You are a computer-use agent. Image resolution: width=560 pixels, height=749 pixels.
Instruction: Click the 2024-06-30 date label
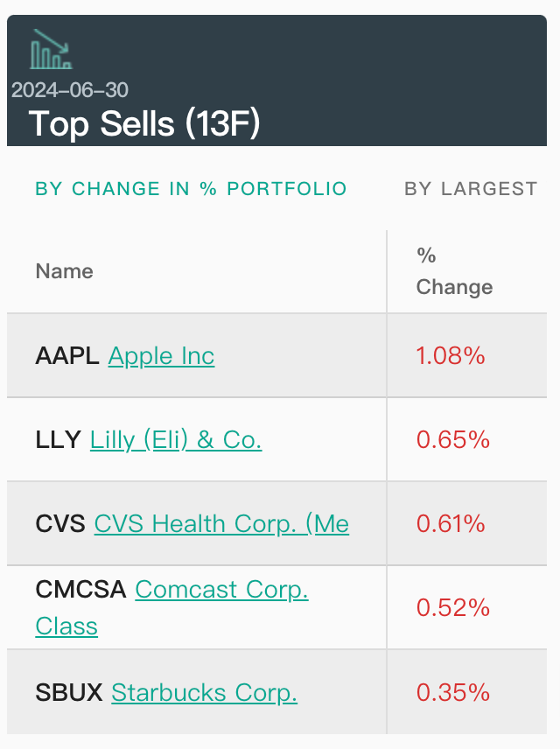[70, 89]
